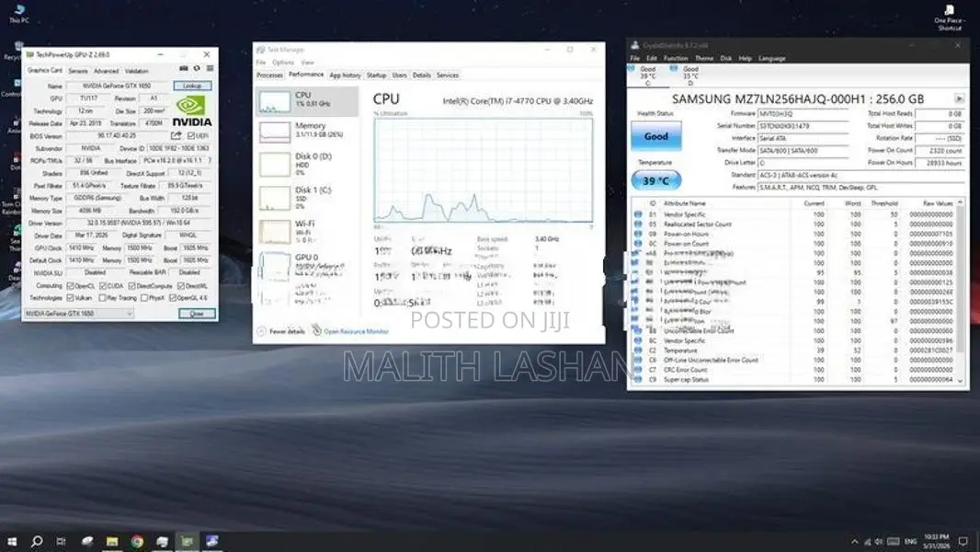Click the Serial Number field in CrystalDiskInfo
Screen dimensions: 980x552
(803, 126)
